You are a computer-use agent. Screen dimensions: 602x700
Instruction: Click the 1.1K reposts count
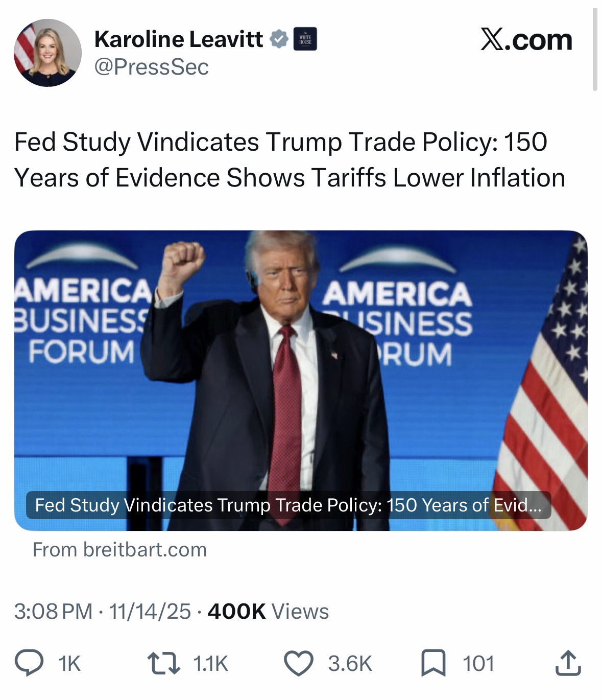coord(210,664)
